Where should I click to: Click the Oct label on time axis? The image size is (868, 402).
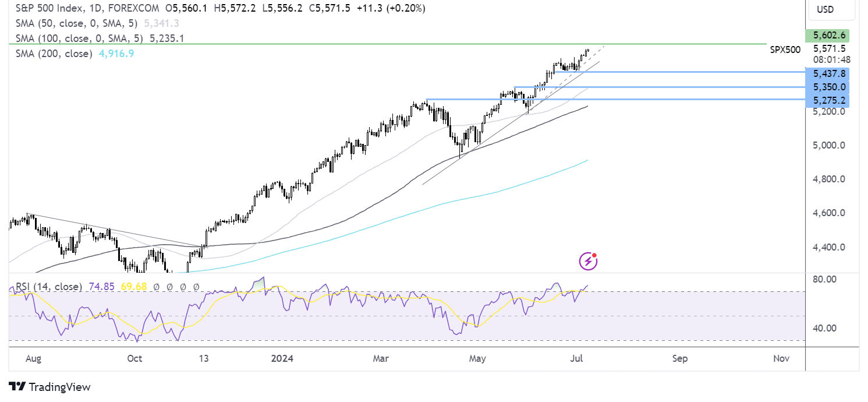click(134, 358)
